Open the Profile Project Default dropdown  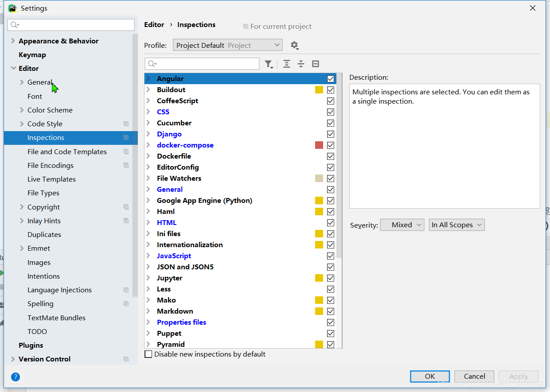[227, 45]
